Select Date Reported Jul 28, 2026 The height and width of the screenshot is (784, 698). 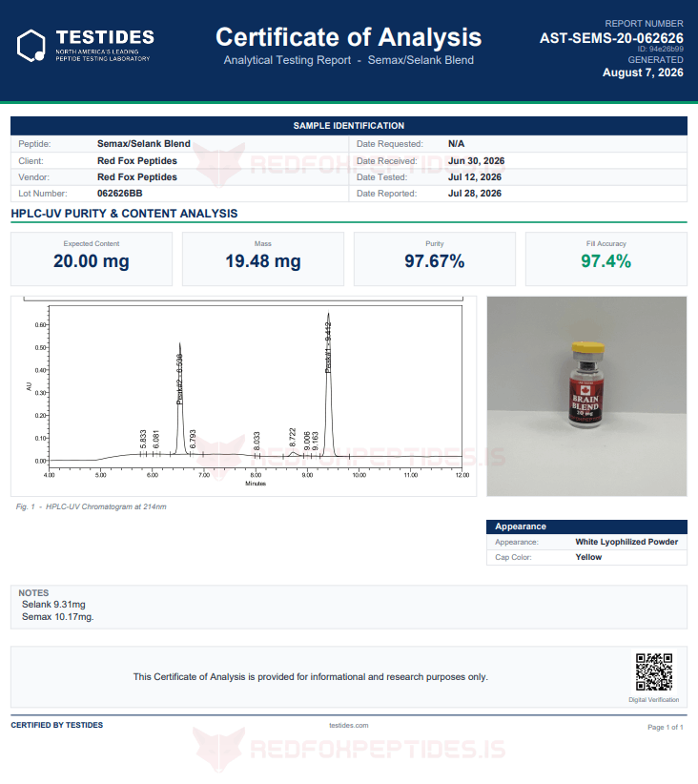coord(475,194)
